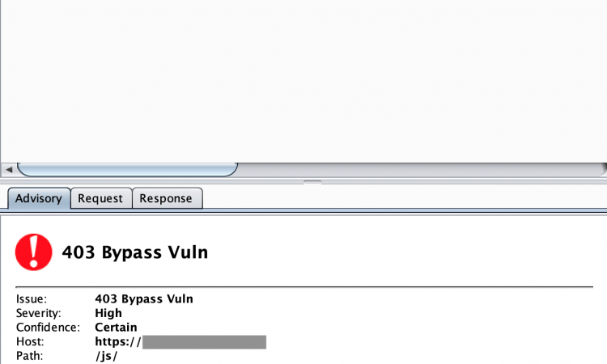This screenshot has height=364, width=607.
Task: Open the Response tab
Action: (166, 198)
